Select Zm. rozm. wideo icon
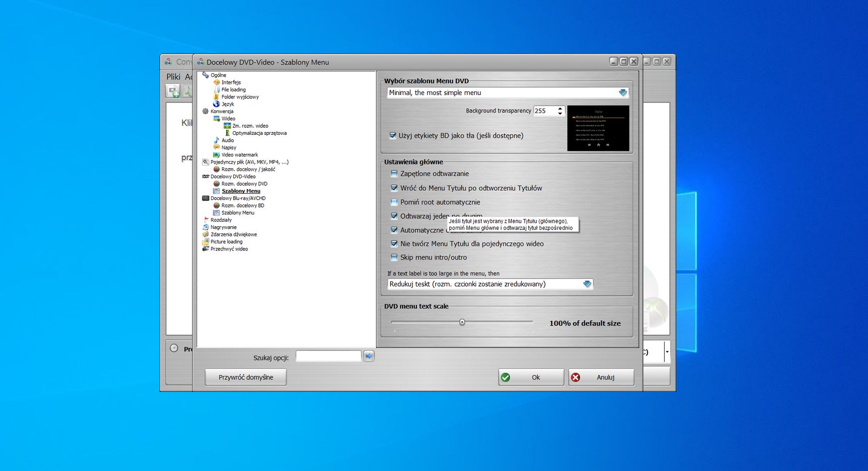 coord(227,126)
